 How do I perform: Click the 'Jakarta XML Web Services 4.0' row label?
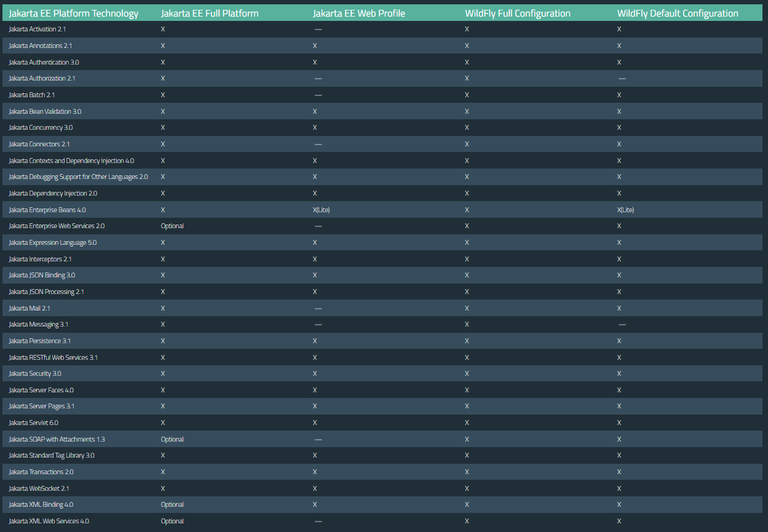click(49, 522)
